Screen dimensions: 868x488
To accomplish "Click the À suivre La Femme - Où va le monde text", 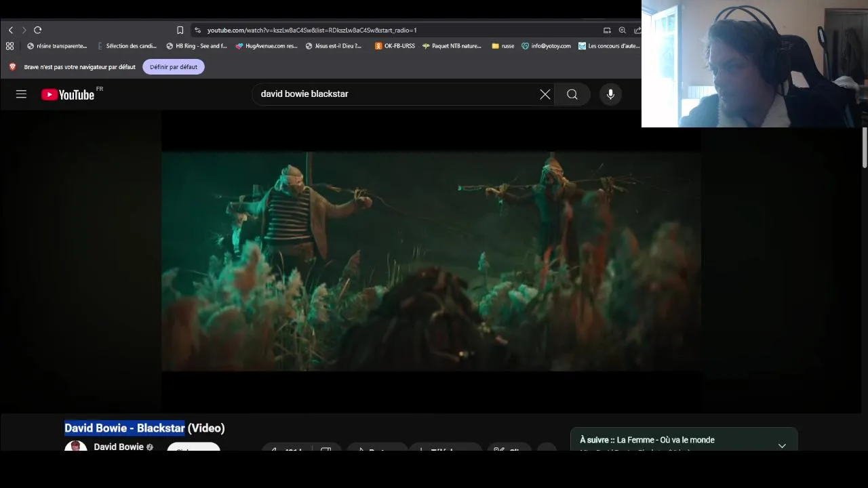I will (x=647, y=440).
